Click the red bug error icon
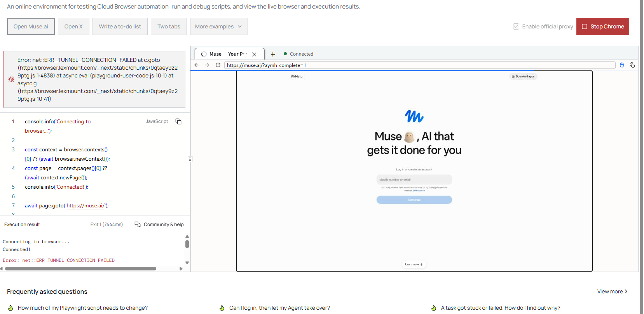The height and width of the screenshot is (314, 644). coord(11,79)
